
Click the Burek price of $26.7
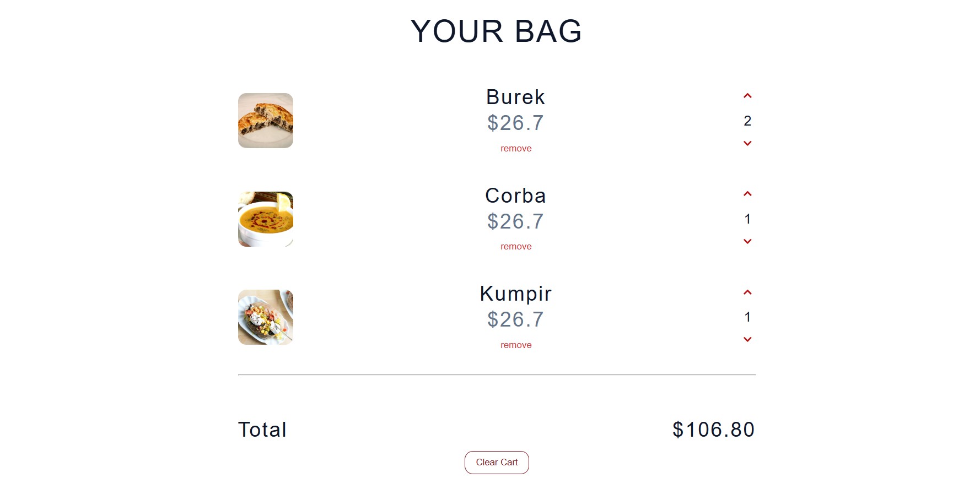515,122
